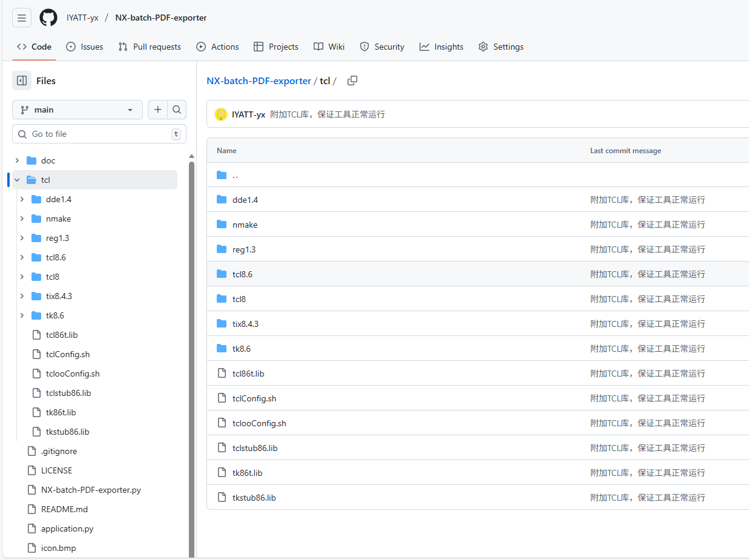
Task: Open tclConfig.sh in the file list
Action: tap(254, 398)
